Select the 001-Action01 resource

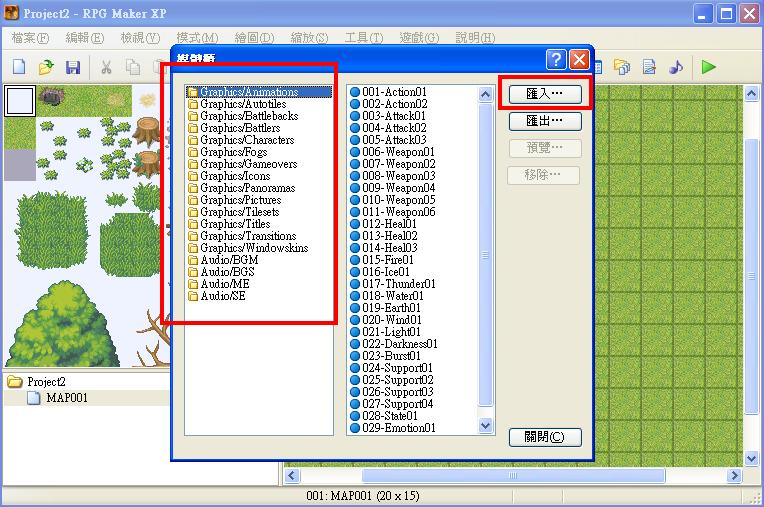pos(389,92)
